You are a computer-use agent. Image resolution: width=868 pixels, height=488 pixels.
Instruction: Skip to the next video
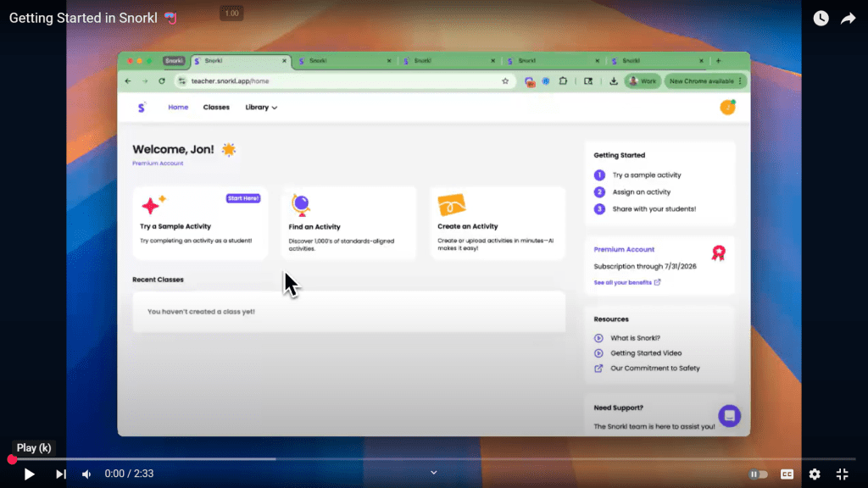[x=60, y=474]
